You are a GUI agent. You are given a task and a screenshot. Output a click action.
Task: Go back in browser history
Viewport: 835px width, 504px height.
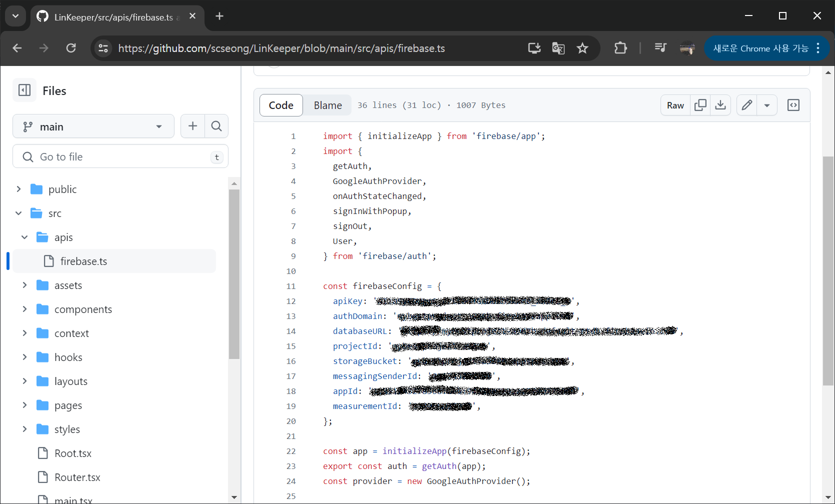click(x=17, y=48)
